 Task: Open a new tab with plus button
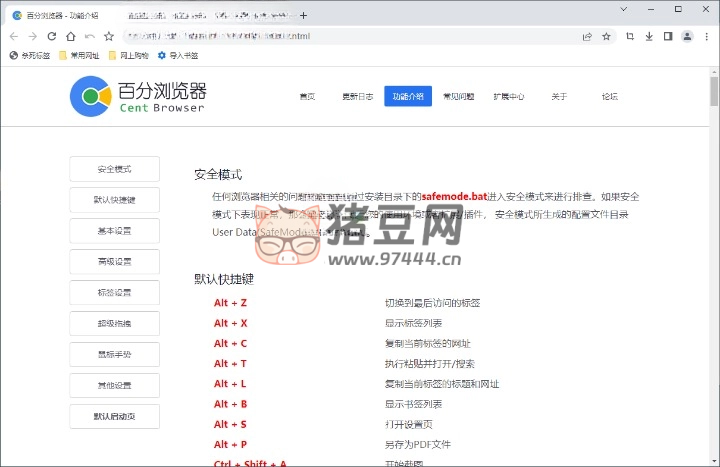[x=304, y=15]
